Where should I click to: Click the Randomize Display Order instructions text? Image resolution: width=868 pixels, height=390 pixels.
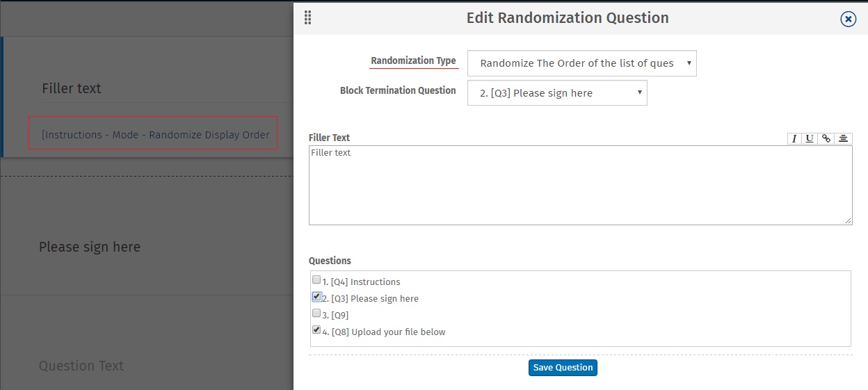click(x=156, y=135)
